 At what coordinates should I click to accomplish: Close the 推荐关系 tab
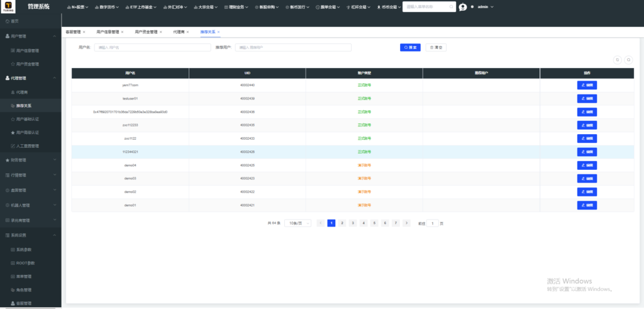[x=218, y=31]
